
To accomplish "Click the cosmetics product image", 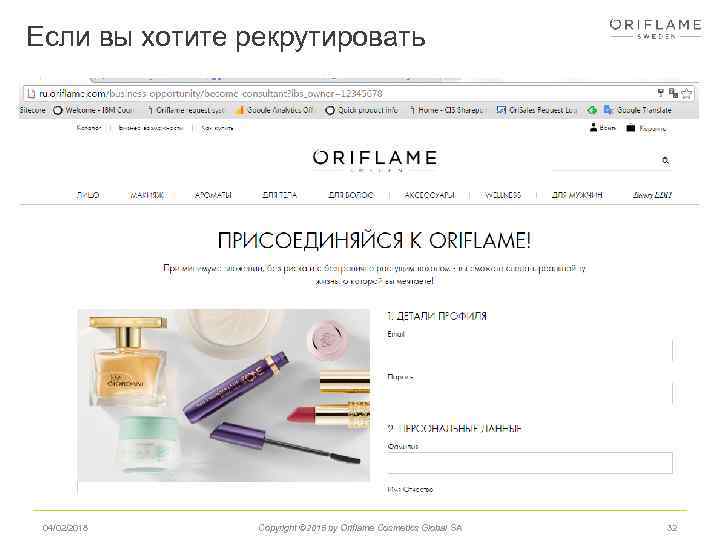I will [x=223, y=395].
